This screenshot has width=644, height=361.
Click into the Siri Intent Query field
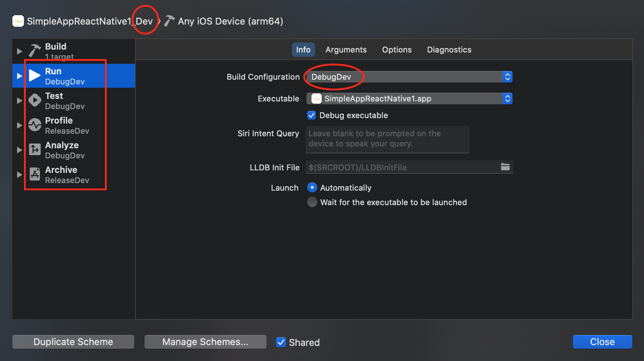coord(387,139)
